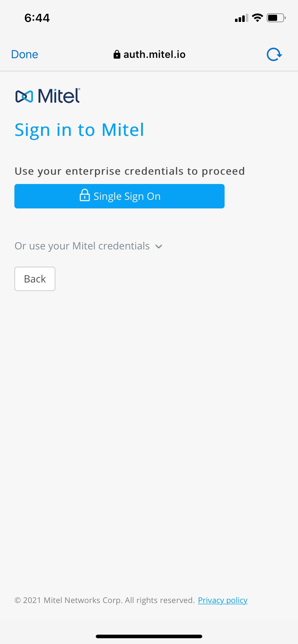298x644 pixels.
Task: Click the padlock icon beside auth.mitel.io
Action: (x=117, y=54)
